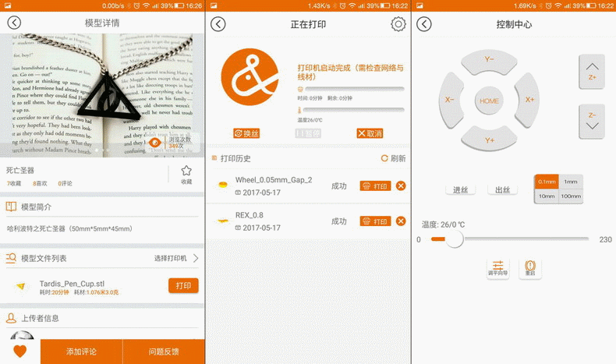This screenshot has width=616, height=364.
Task: Go back from the 控制中心 screen
Action: pos(424,24)
